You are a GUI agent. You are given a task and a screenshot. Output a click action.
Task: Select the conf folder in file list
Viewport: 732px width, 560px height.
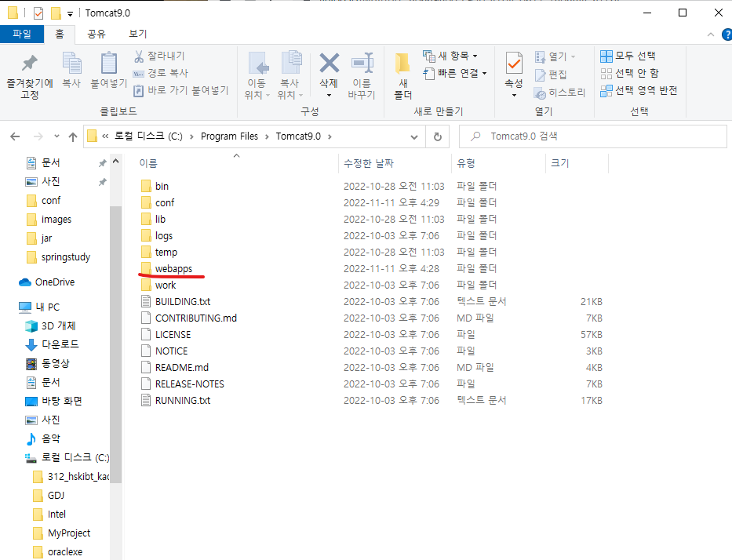(165, 202)
